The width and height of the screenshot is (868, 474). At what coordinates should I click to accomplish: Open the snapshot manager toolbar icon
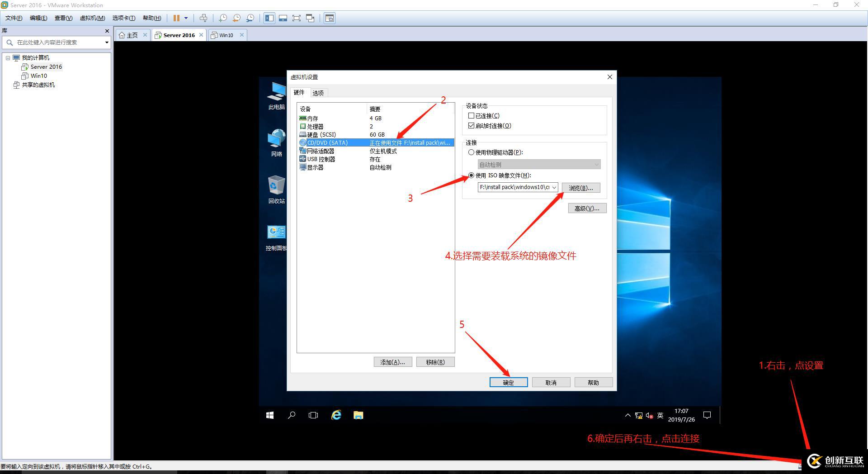click(x=250, y=18)
